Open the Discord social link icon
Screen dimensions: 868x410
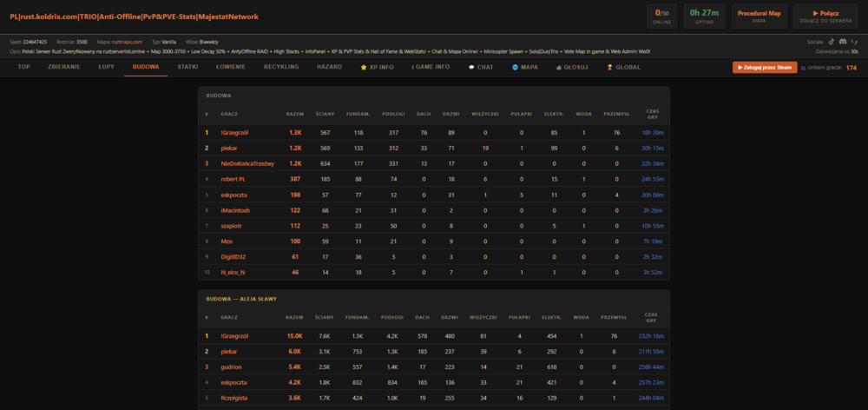(x=843, y=42)
